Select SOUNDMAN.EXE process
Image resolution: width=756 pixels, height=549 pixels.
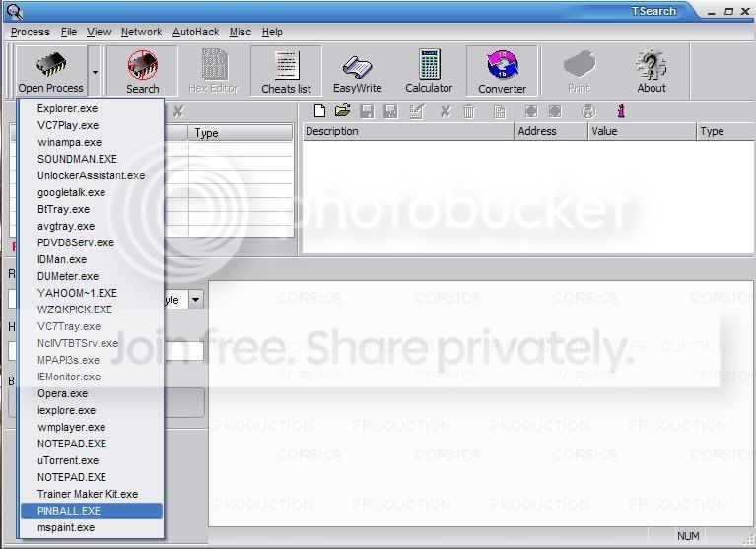tap(92, 159)
